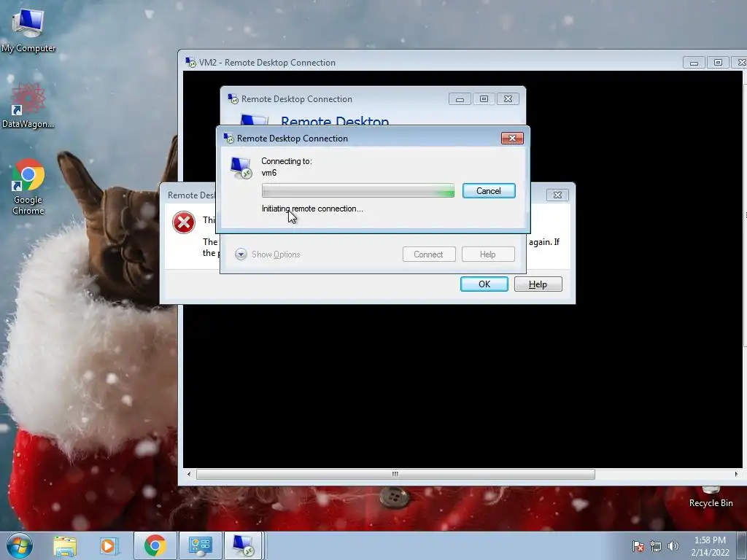Click OK in the error dialog

pos(484,284)
